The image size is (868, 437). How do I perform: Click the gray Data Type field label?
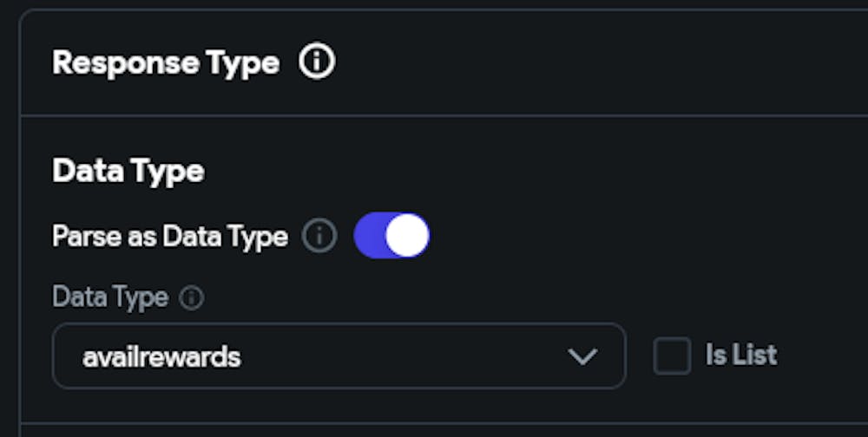110,297
